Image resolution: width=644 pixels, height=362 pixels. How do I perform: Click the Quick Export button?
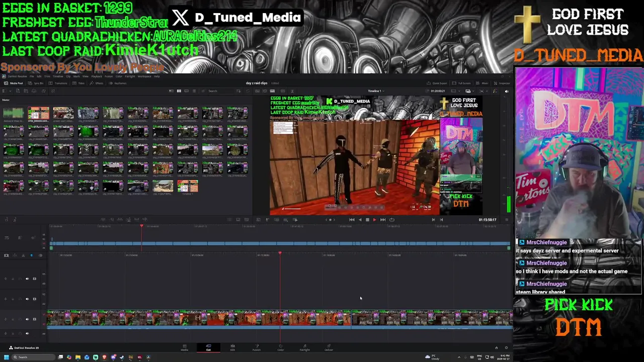[437, 83]
